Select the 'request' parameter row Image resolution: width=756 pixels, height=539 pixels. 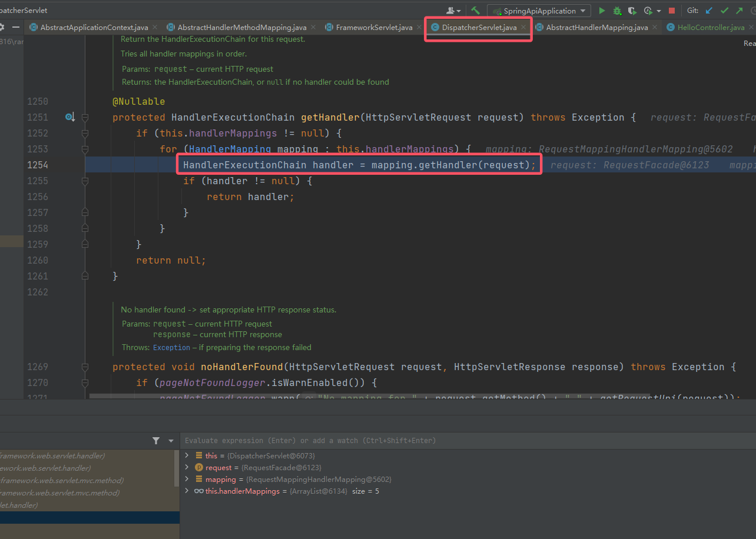coord(468,468)
